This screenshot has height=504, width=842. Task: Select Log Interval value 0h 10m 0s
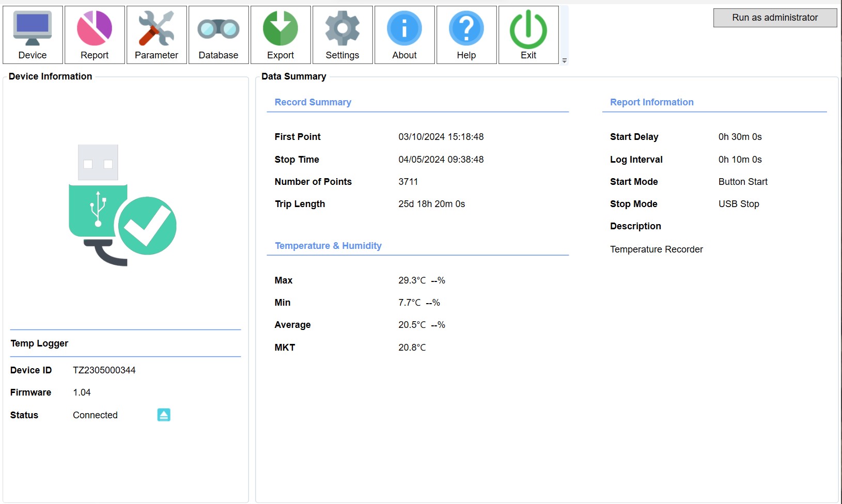[x=740, y=160]
